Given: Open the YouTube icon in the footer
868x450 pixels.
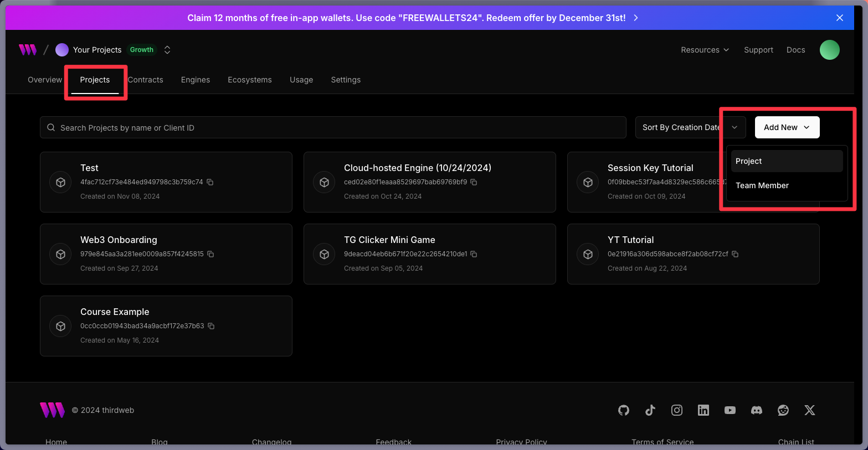Looking at the screenshot, I should [730, 410].
